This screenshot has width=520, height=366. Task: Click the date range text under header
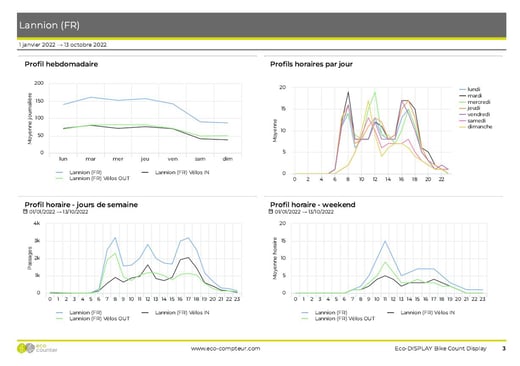point(63,45)
